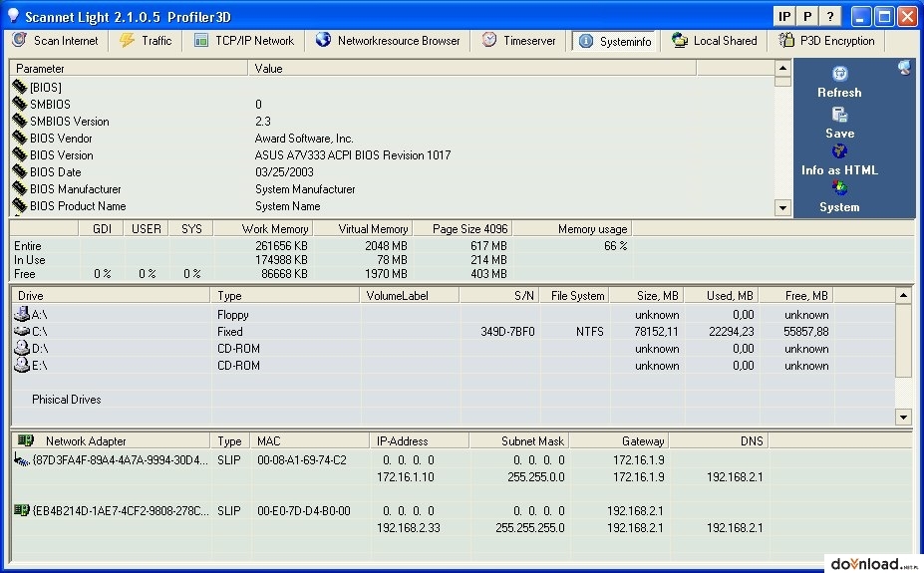This screenshot has height=573, width=924.
Task: Click the Save disk icon
Action: coord(839,115)
